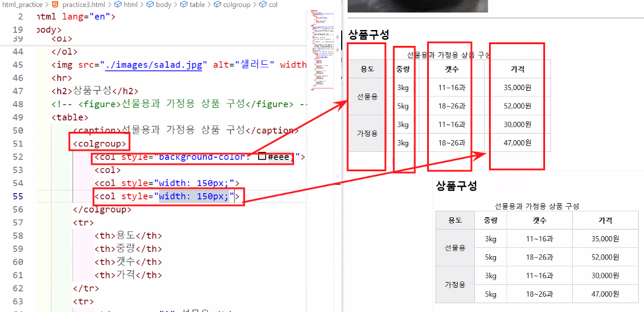Click line number 51 in gutter
Viewport: 644px width, 312px height.
click(18, 144)
